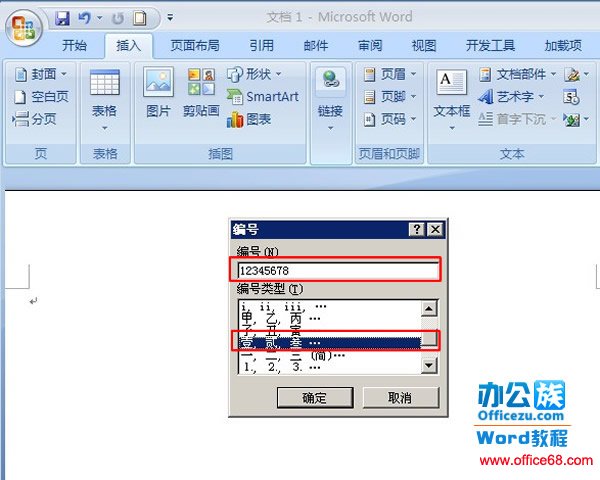
Task: Open the 页码 page number menu
Action: 390,119
